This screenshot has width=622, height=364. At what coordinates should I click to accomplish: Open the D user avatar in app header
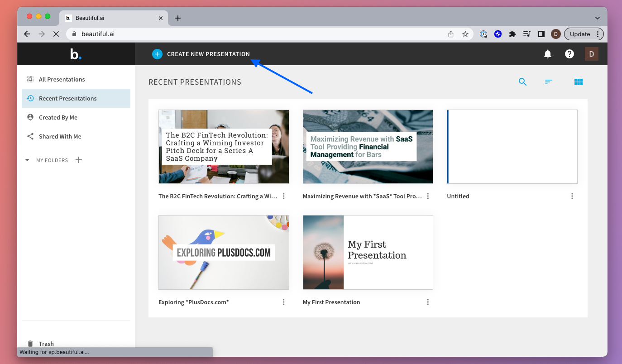(591, 54)
